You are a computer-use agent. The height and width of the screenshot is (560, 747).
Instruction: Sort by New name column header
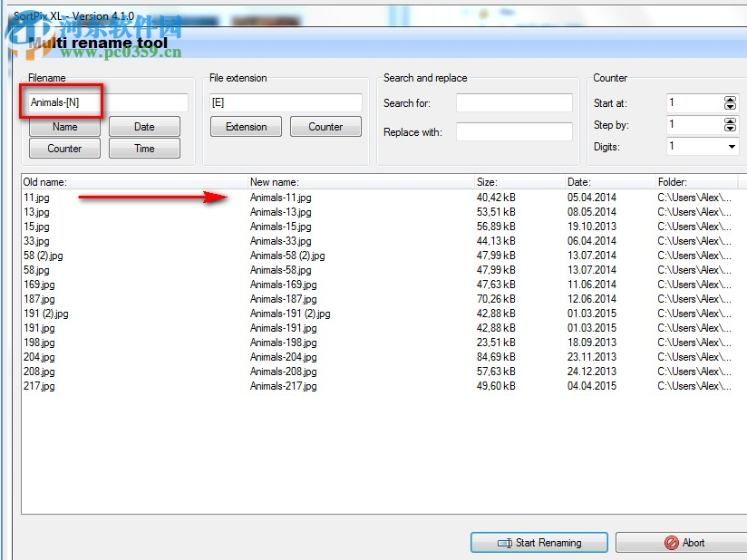pos(362,182)
